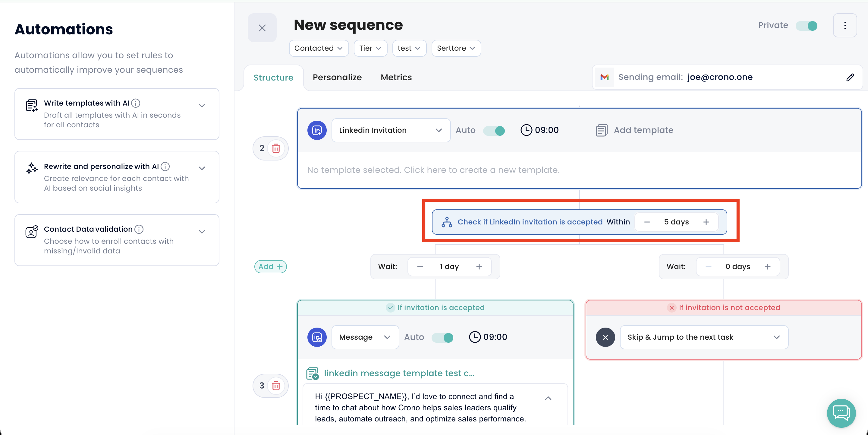Image resolution: width=868 pixels, height=435 pixels.
Task: Click No template selected to create template
Action: [433, 170]
